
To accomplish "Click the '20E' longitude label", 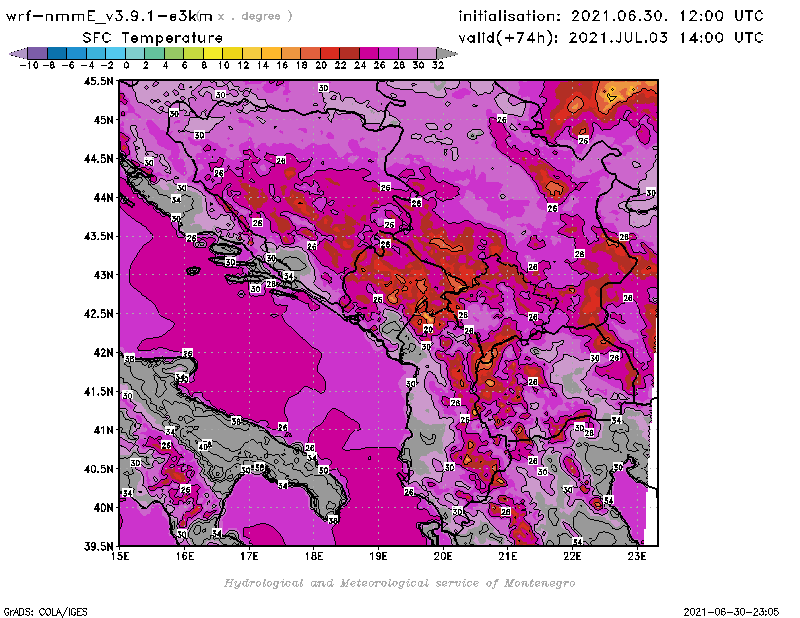I will tap(443, 556).
